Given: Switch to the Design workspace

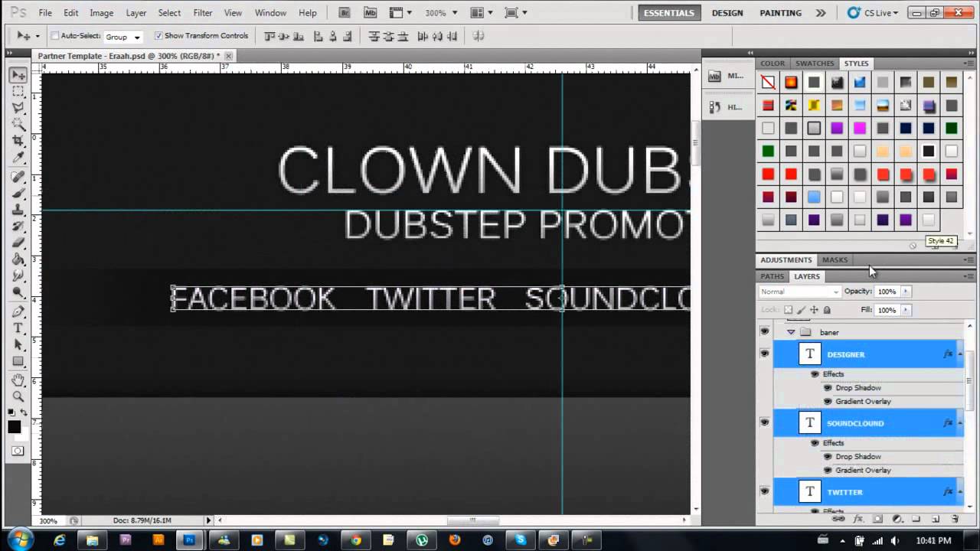Looking at the screenshot, I should click(727, 13).
